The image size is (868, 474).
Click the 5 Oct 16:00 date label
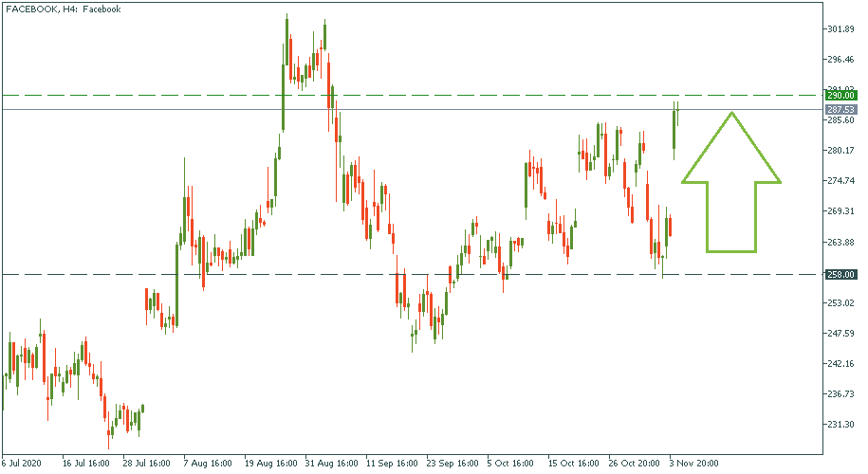[x=512, y=465]
